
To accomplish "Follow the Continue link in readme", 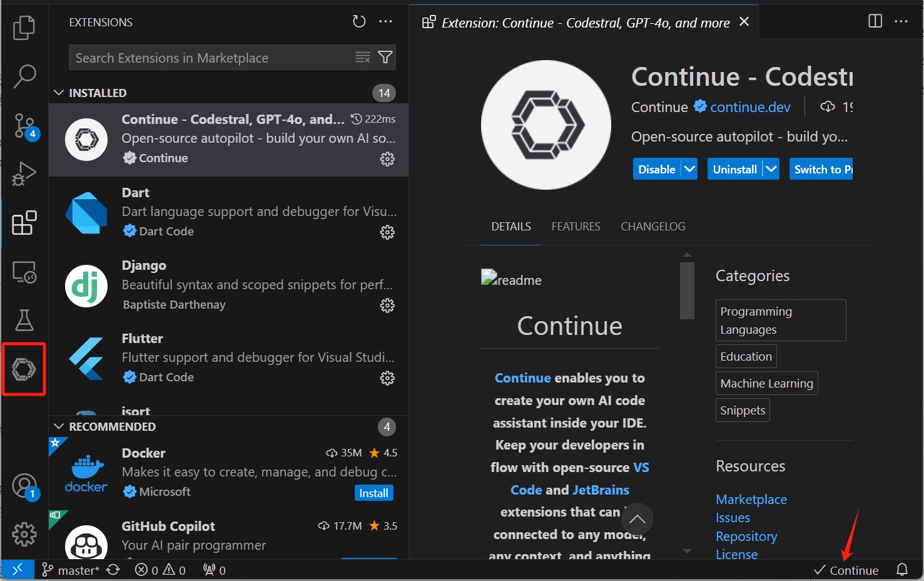I will [522, 378].
